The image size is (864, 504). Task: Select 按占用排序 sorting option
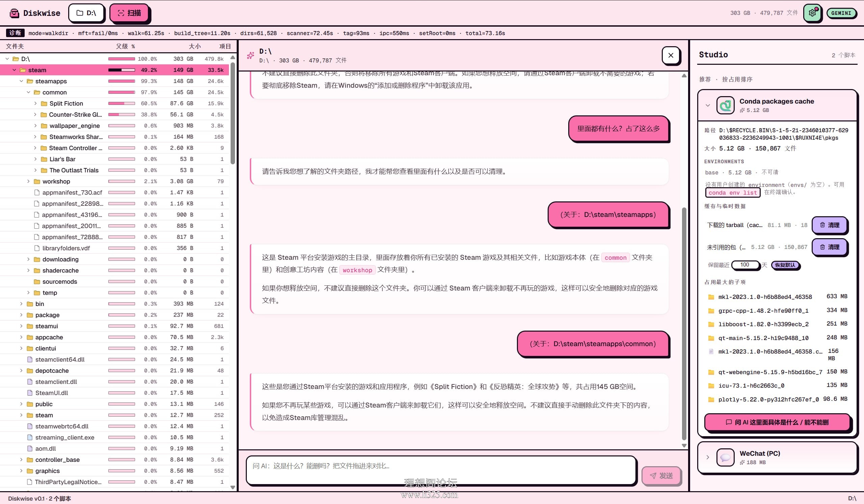click(737, 79)
